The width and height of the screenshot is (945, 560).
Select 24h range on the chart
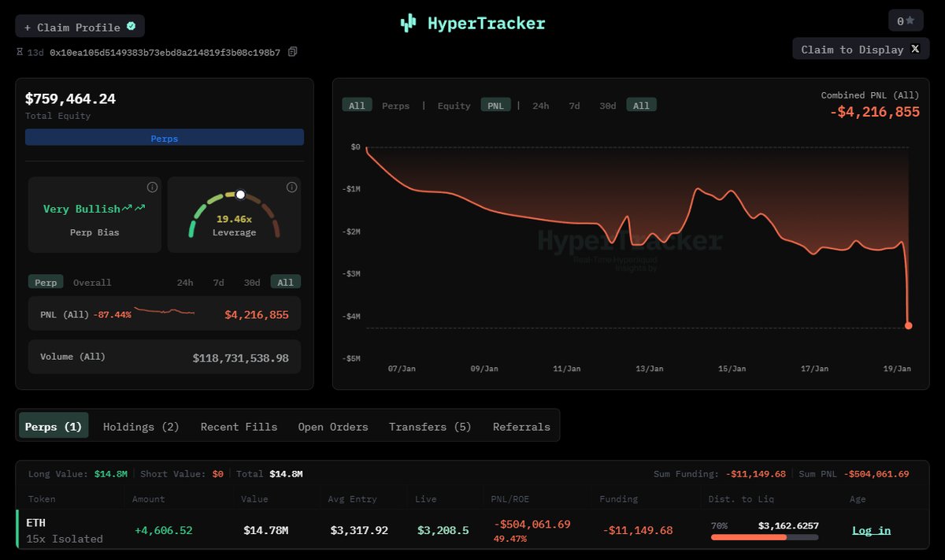coord(541,106)
